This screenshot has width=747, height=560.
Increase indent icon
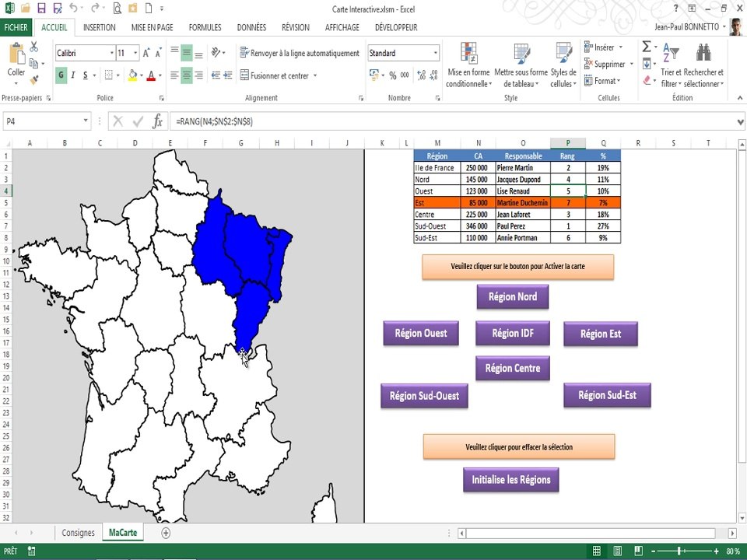228,75
